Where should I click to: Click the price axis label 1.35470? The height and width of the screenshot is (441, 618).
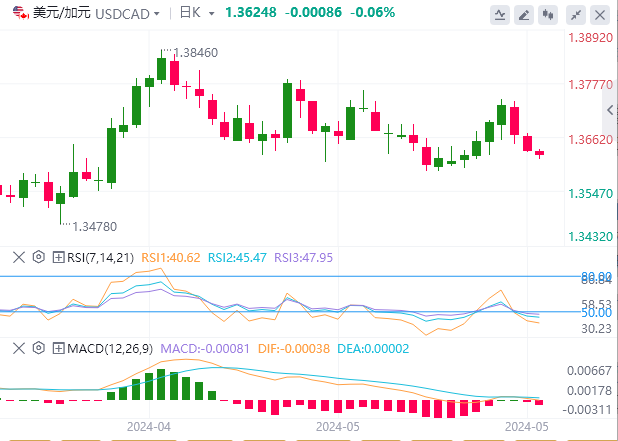pos(590,194)
